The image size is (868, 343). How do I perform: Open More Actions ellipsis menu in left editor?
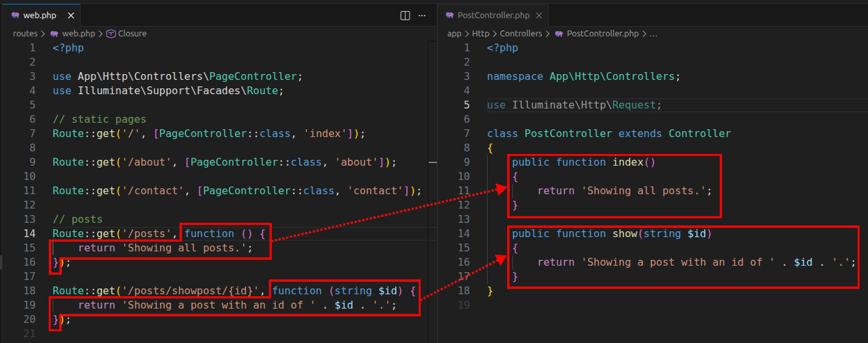click(x=423, y=15)
